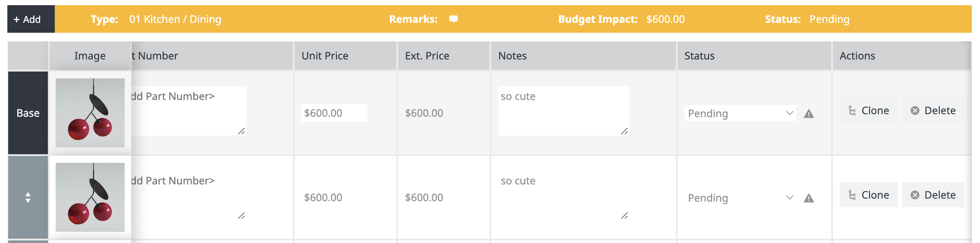Click resize grip of Base row part number field

tap(241, 131)
